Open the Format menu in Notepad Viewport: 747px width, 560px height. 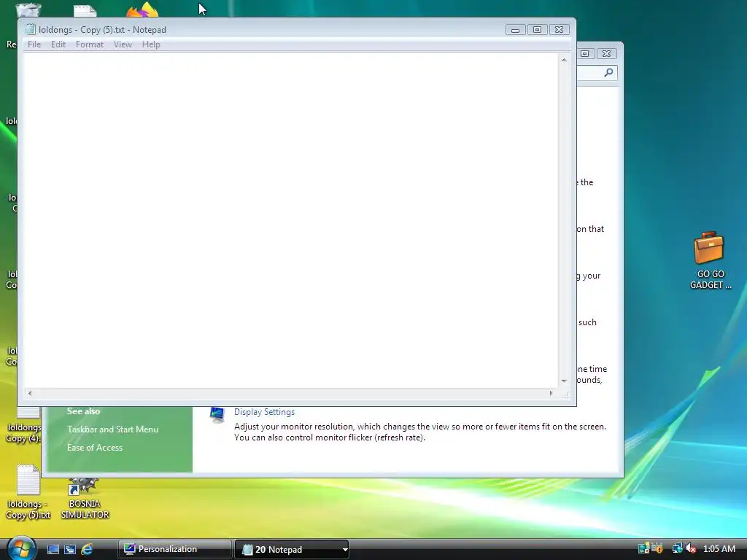tap(89, 44)
